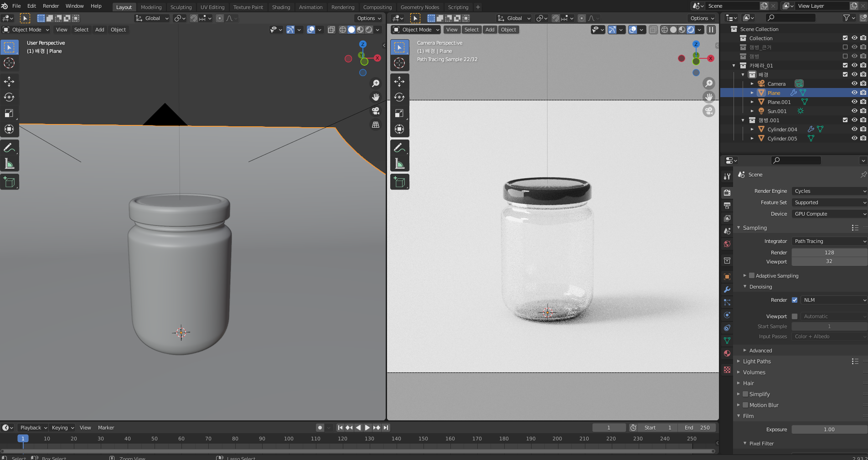Open Integrator Path Tracing dropdown

pos(829,241)
